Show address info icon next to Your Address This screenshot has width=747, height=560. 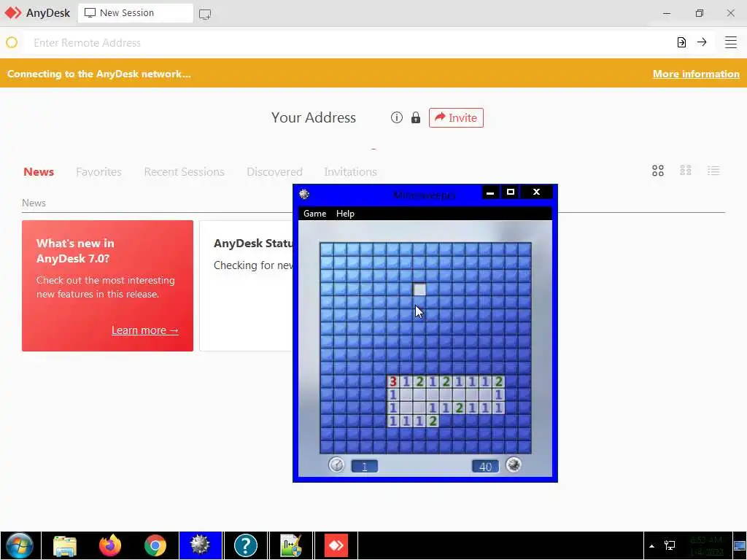(x=396, y=117)
